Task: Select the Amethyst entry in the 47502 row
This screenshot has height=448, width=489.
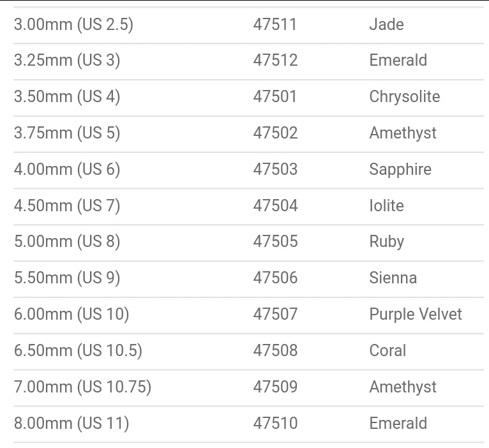Action: pyautogui.click(x=403, y=133)
